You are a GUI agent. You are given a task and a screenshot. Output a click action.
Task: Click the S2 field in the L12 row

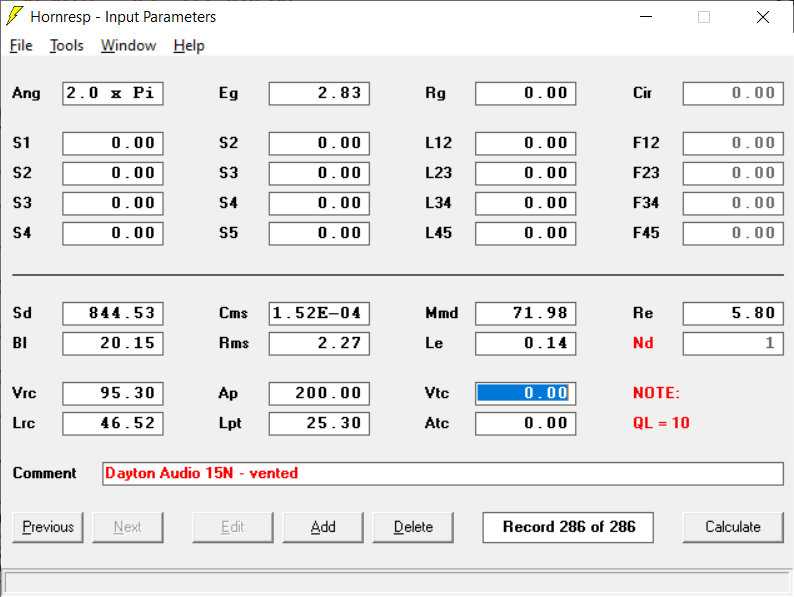click(319, 143)
